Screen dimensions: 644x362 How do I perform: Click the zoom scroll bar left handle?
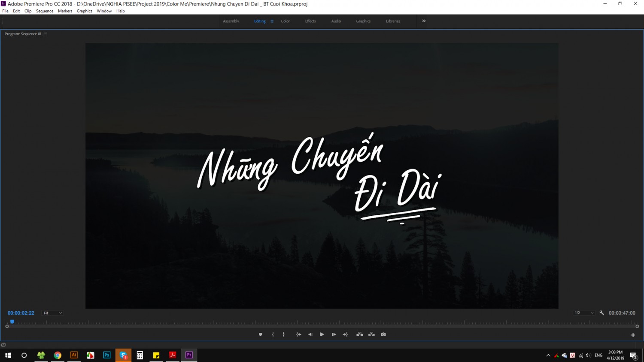pyautogui.click(x=7, y=326)
